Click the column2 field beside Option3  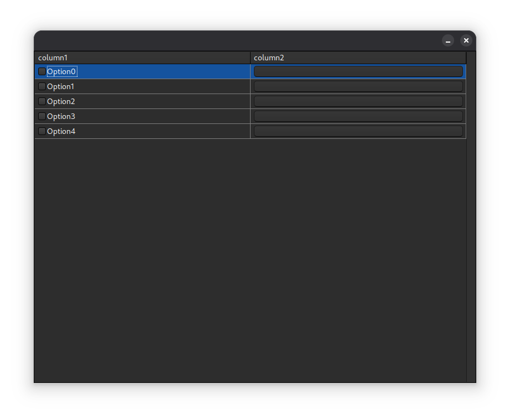(x=358, y=116)
